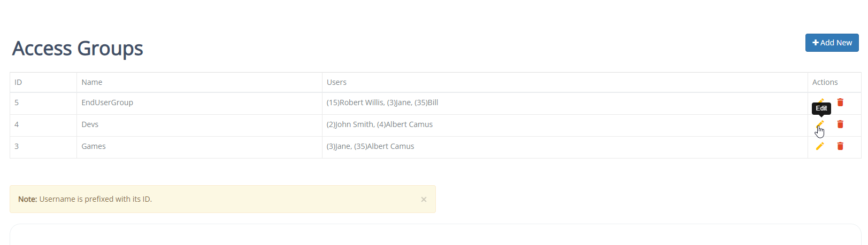Click John Smith, Albert Camus users cell

pos(565,124)
